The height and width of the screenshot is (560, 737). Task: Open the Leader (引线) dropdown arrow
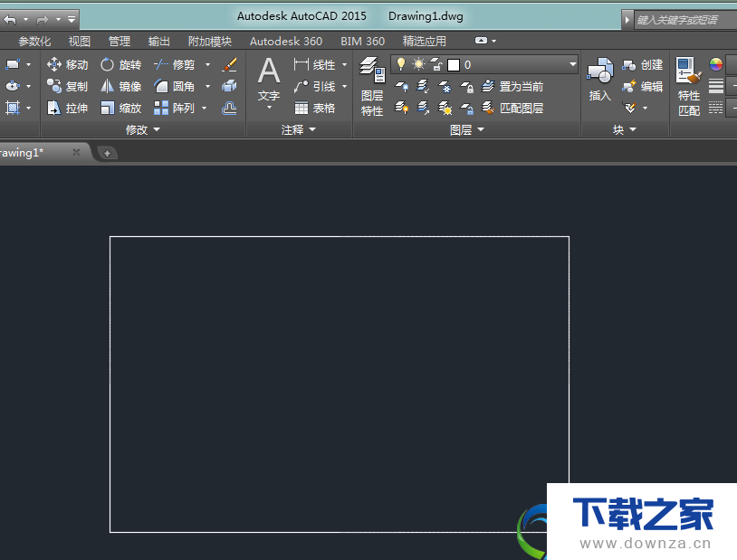[x=345, y=87]
